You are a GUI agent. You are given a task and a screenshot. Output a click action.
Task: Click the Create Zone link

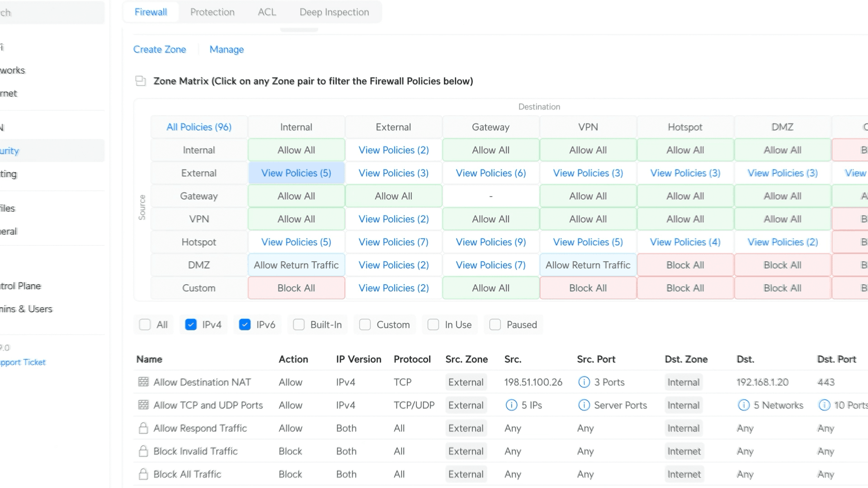[x=160, y=50]
